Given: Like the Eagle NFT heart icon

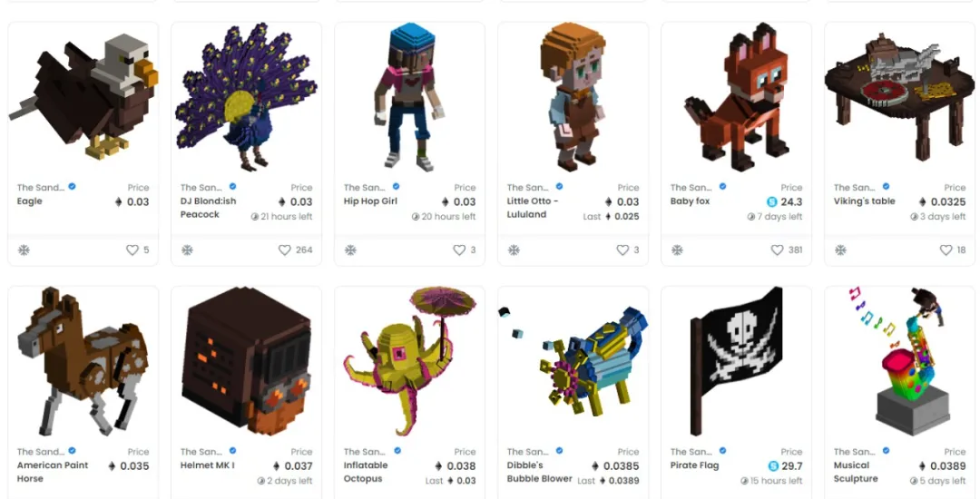Looking at the screenshot, I should tap(132, 249).
